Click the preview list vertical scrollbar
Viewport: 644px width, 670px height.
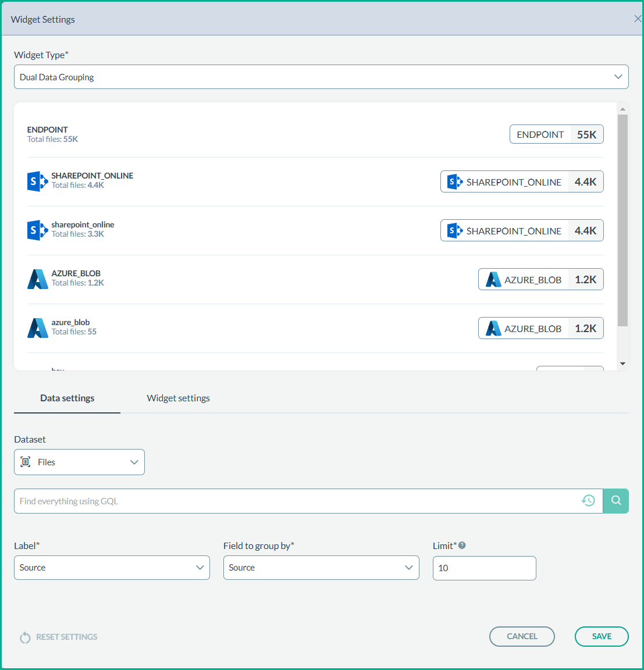click(x=622, y=221)
